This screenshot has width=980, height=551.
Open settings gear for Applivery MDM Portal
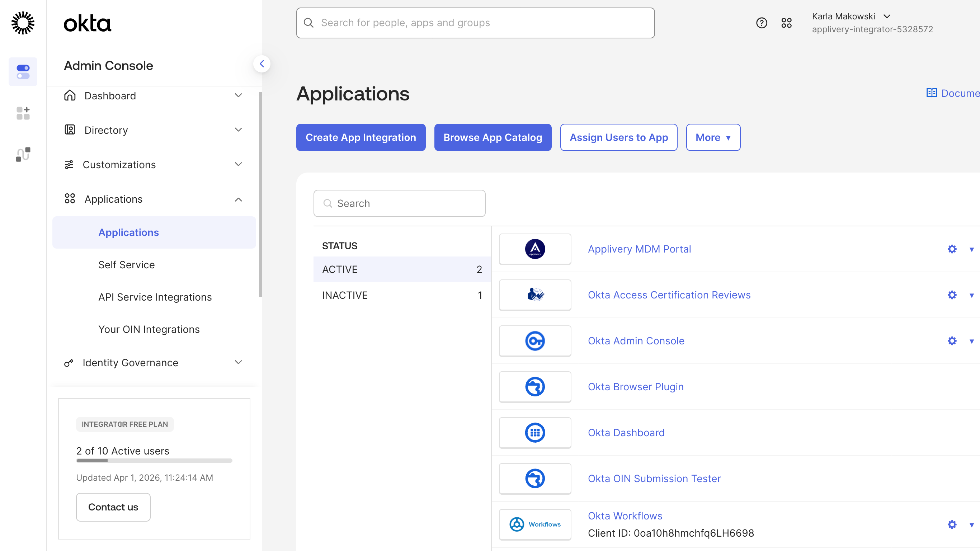(x=952, y=249)
